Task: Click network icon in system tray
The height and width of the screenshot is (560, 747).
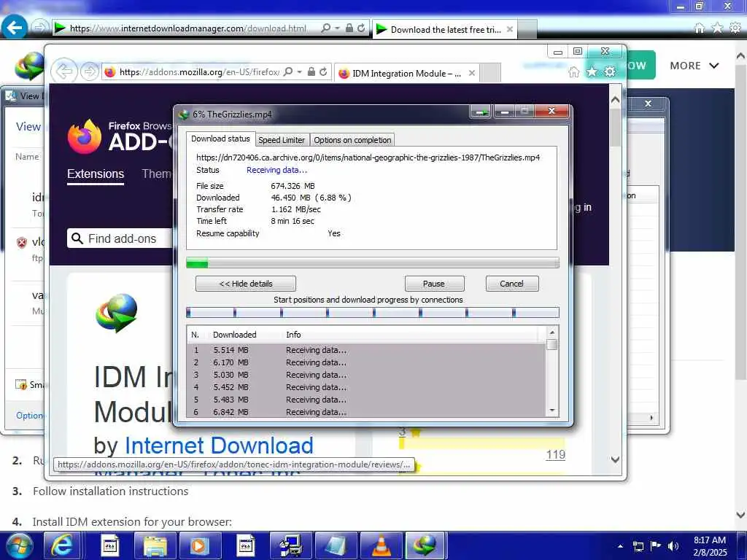Action: click(638, 546)
